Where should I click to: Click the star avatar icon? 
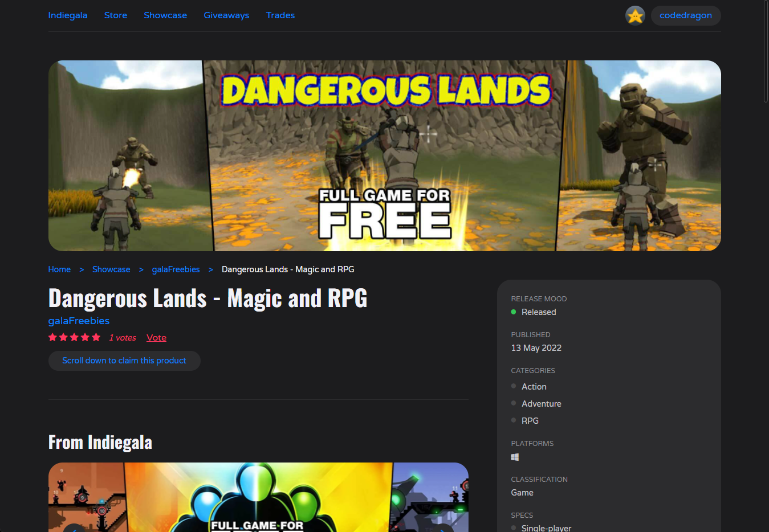pos(635,15)
